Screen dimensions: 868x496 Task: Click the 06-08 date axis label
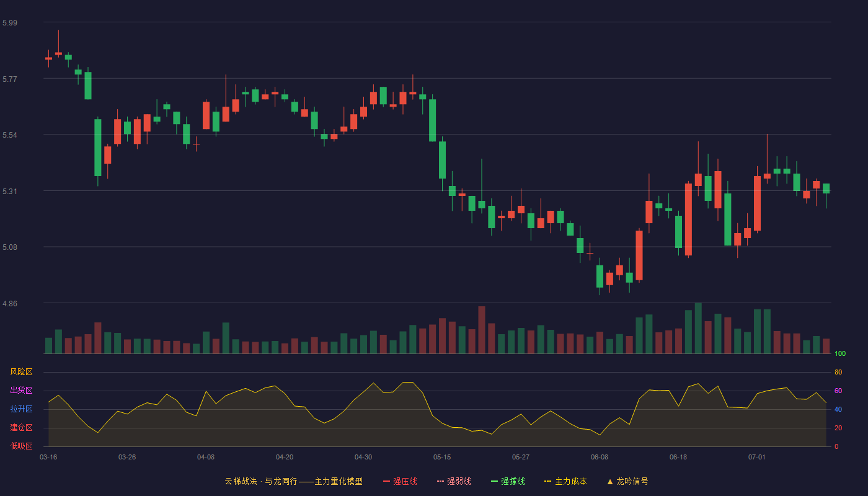pyautogui.click(x=600, y=457)
